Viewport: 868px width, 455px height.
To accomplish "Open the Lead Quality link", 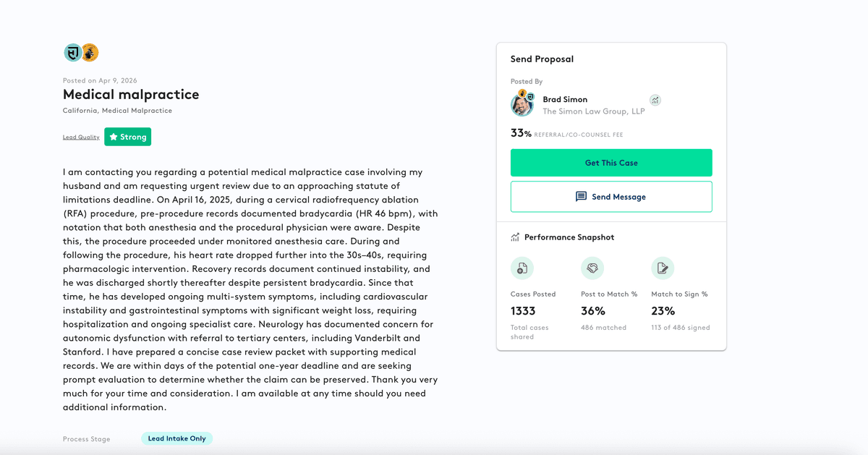I will tap(81, 137).
